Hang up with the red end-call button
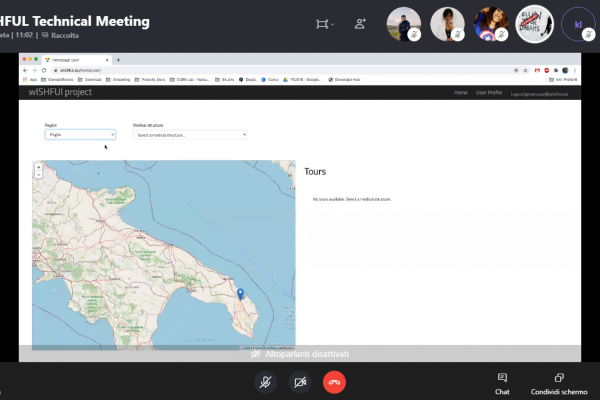This screenshot has width=600, height=400. [x=334, y=382]
